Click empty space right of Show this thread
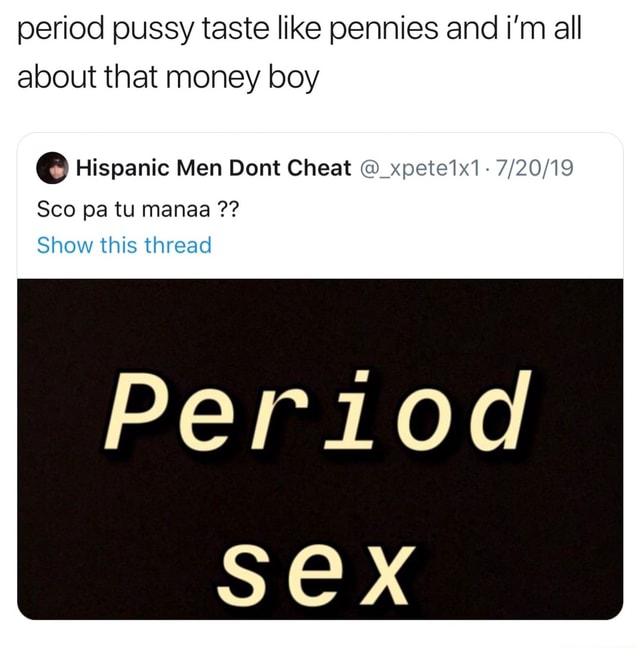640x648 pixels. [x=413, y=245]
